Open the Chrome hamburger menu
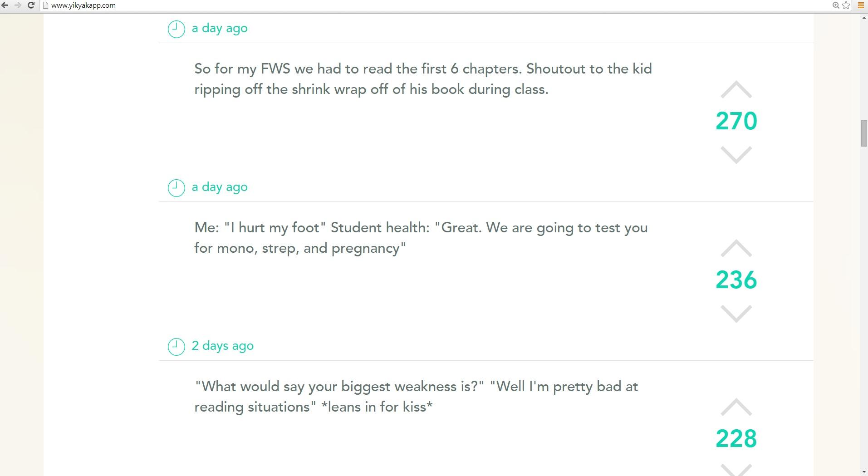This screenshot has height=476, width=868. click(861, 5)
